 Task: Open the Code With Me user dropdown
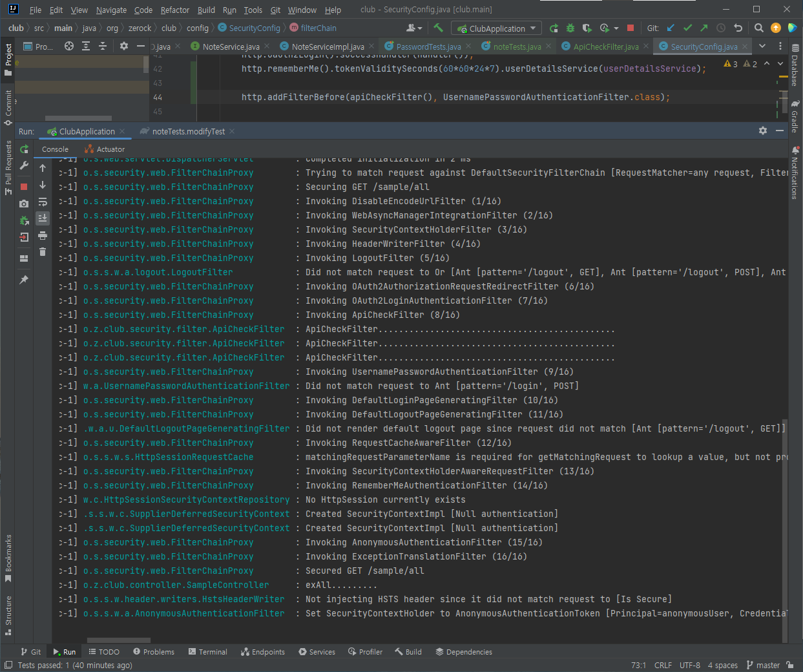pyautogui.click(x=414, y=28)
